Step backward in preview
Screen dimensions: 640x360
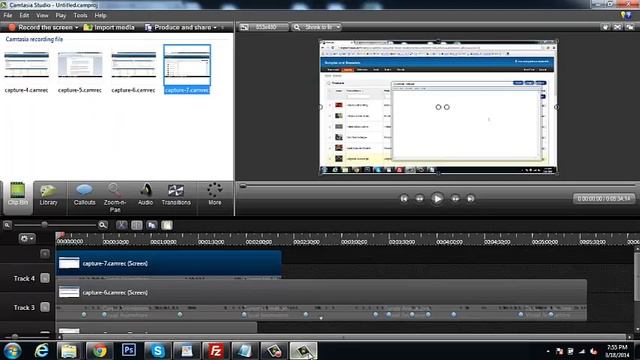tap(420, 199)
